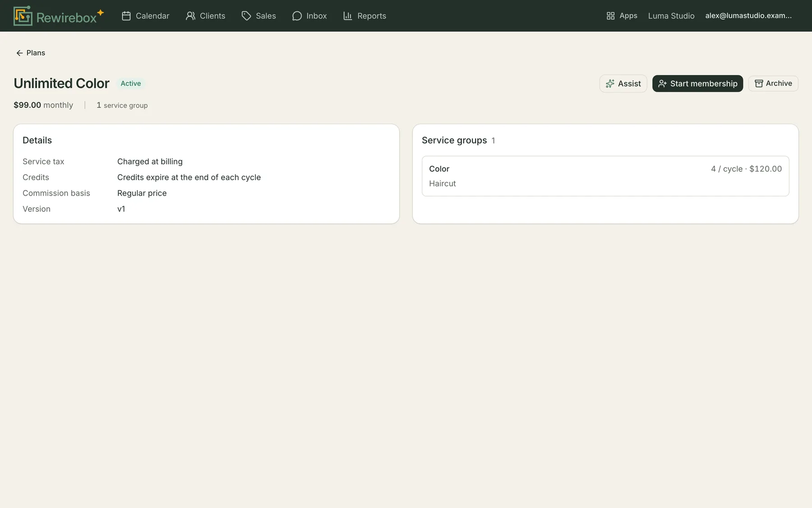
Task: Open the alex@lumastudio account menu
Action: [x=748, y=16]
